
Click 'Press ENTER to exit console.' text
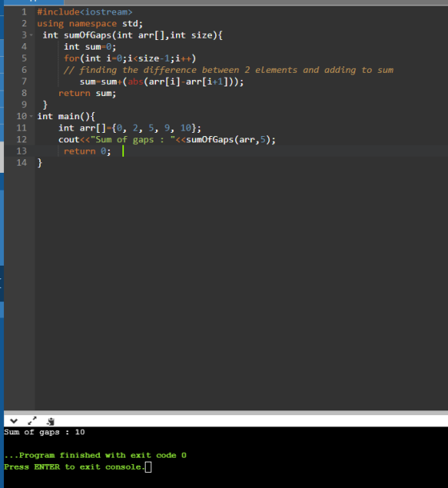click(74, 467)
